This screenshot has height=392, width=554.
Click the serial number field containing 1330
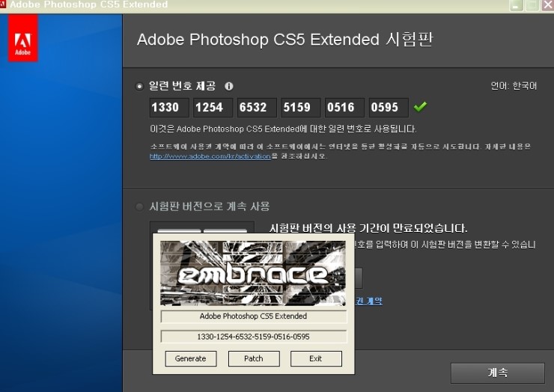coord(169,108)
